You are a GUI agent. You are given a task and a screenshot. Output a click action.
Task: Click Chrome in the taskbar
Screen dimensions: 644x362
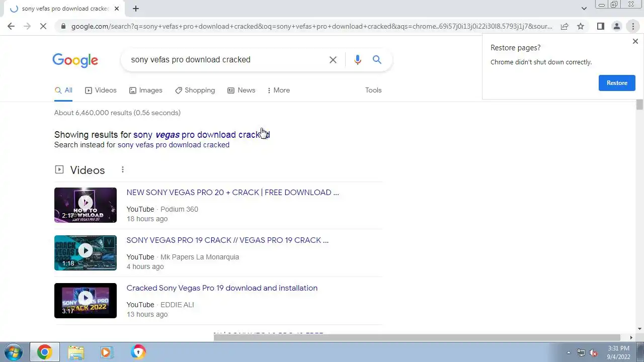tap(44, 352)
